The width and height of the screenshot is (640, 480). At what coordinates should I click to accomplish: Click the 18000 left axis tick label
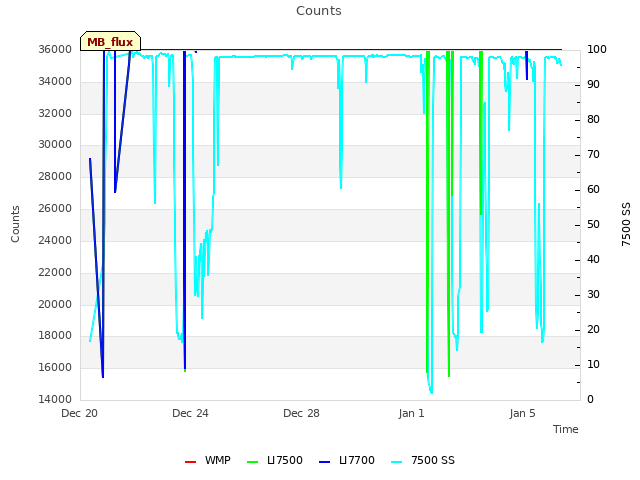(55, 336)
